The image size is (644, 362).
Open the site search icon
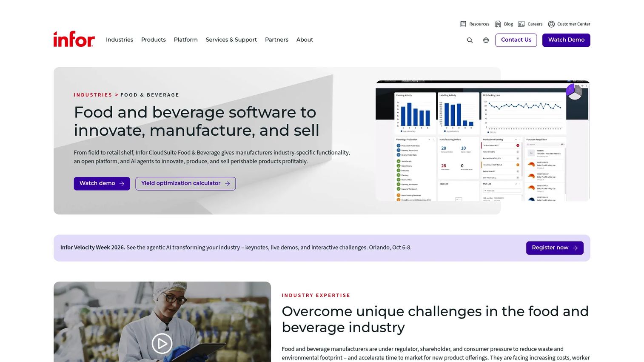click(x=470, y=40)
